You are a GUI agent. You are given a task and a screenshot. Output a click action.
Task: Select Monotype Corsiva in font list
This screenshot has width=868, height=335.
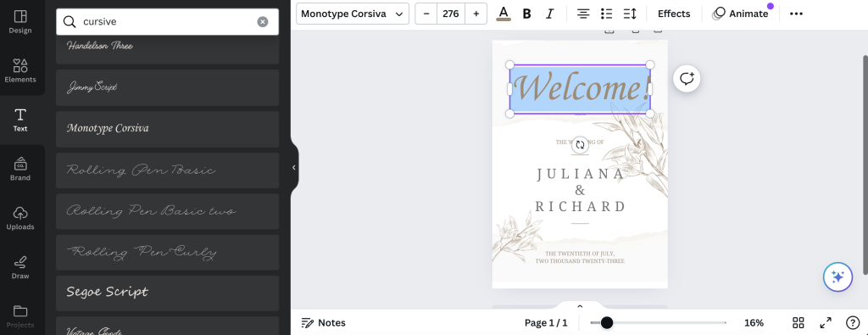[x=167, y=129]
